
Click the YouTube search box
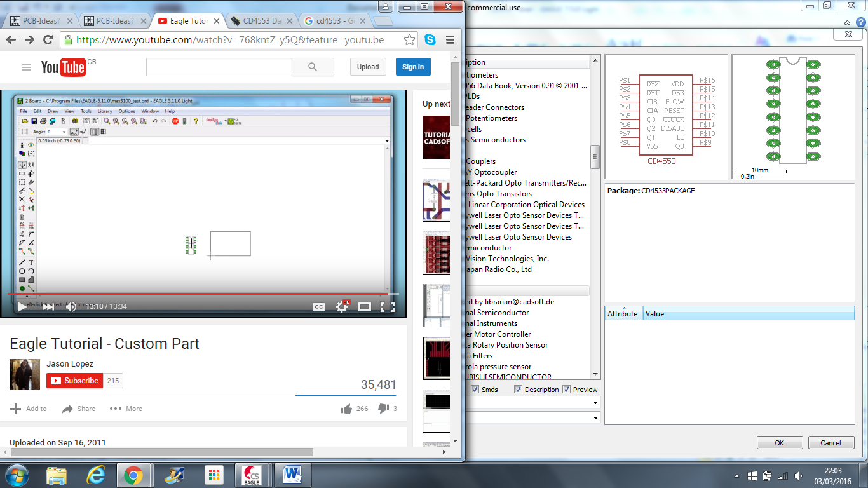(219, 67)
